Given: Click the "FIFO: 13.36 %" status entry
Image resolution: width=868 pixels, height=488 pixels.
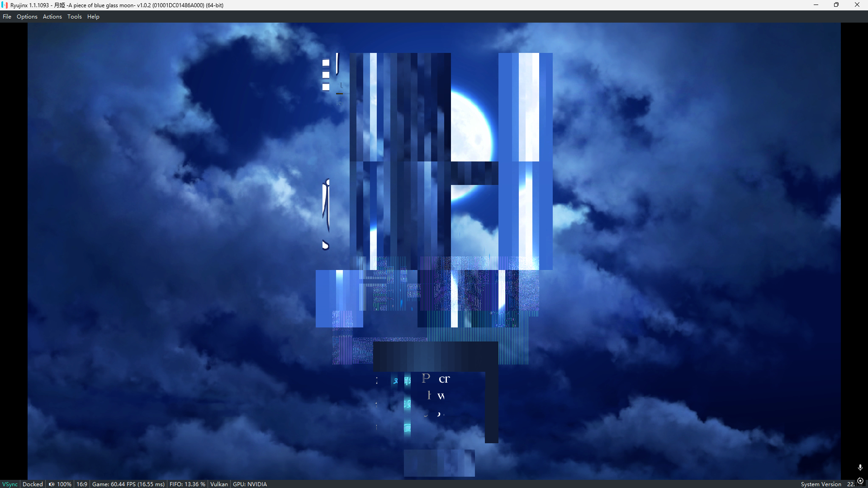Looking at the screenshot, I should (x=187, y=484).
